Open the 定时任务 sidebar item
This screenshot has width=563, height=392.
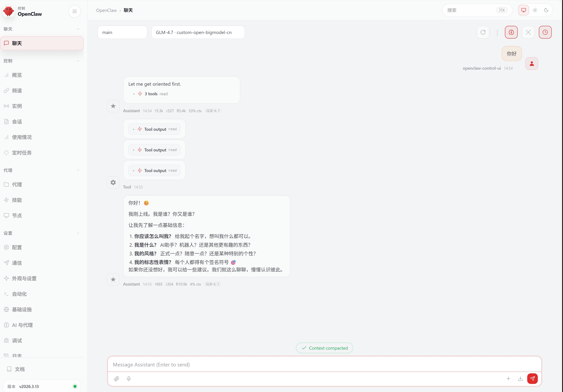22,153
